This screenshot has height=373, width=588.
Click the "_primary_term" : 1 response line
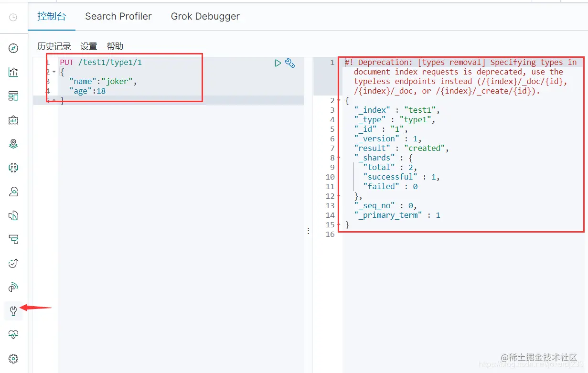[397, 215]
